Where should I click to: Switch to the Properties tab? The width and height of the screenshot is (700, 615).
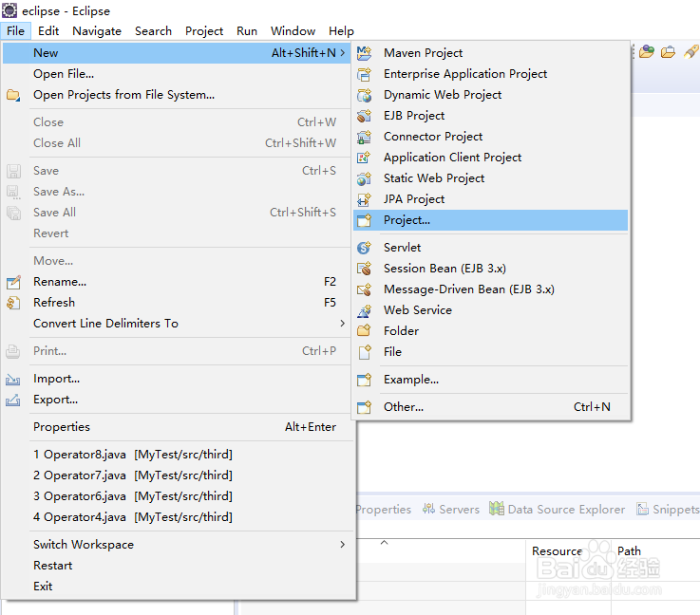pos(384,509)
